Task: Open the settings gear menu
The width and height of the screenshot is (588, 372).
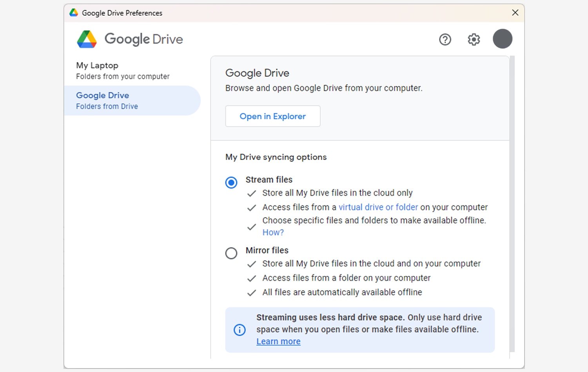Action: [x=474, y=39]
